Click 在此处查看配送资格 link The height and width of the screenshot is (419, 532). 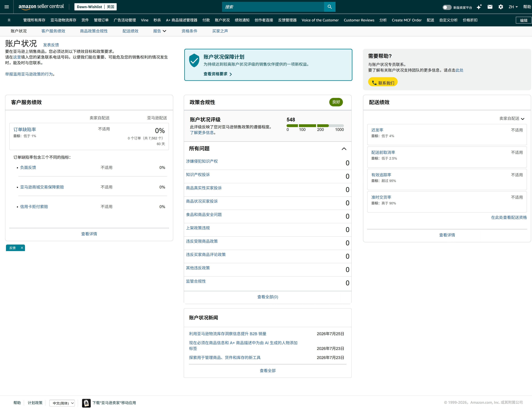pos(509,217)
